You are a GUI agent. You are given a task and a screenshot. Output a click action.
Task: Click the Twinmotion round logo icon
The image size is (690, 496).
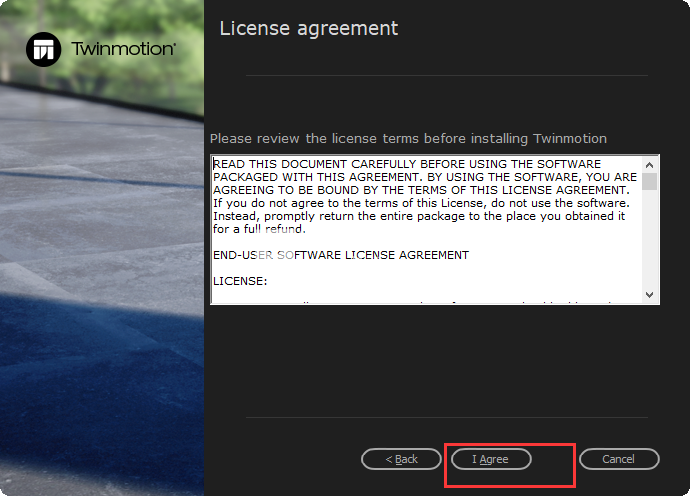[x=44, y=49]
